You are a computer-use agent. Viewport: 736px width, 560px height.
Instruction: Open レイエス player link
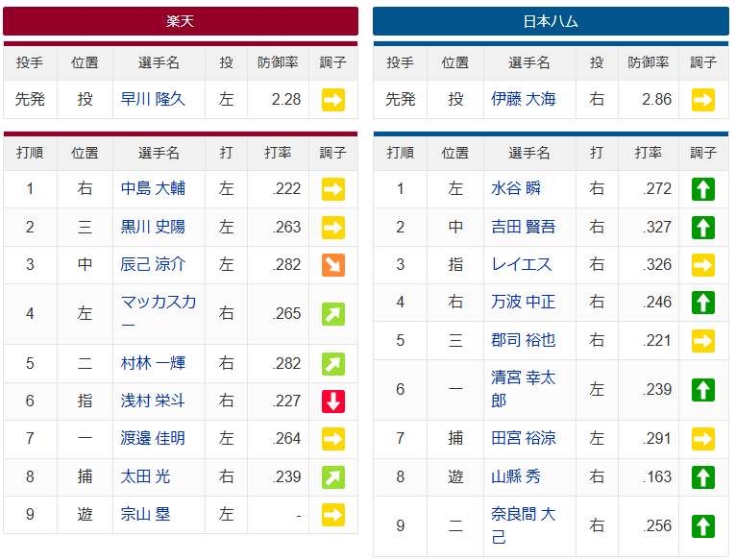(x=522, y=264)
